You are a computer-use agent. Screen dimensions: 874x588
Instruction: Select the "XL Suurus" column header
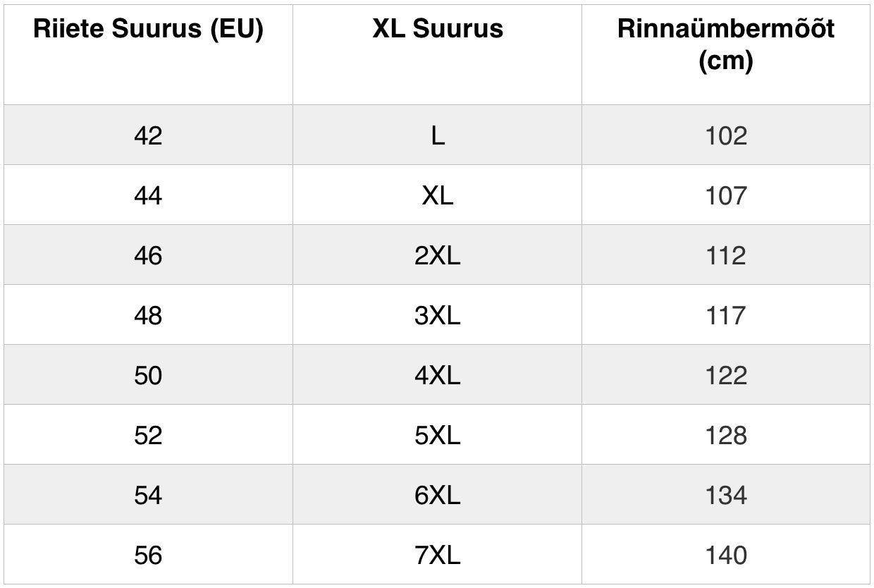coord(438,30)
